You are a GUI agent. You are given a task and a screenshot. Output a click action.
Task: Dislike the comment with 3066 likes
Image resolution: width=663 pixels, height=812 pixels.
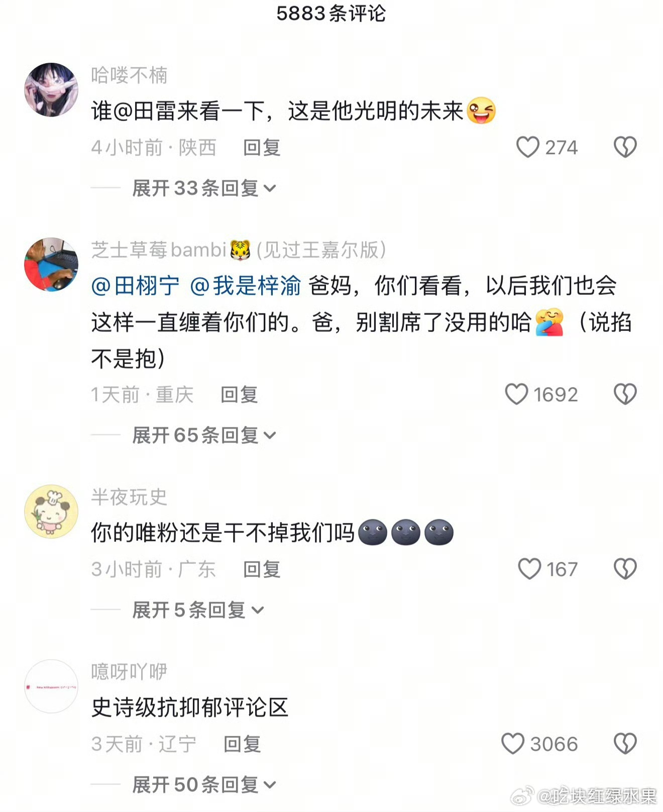click(x=625, y=744)
